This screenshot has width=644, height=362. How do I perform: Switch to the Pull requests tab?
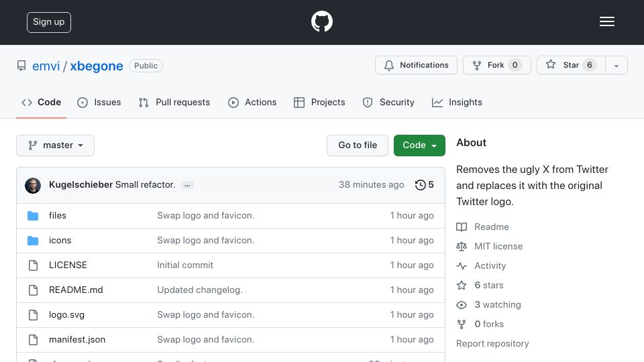click(174, 102)
